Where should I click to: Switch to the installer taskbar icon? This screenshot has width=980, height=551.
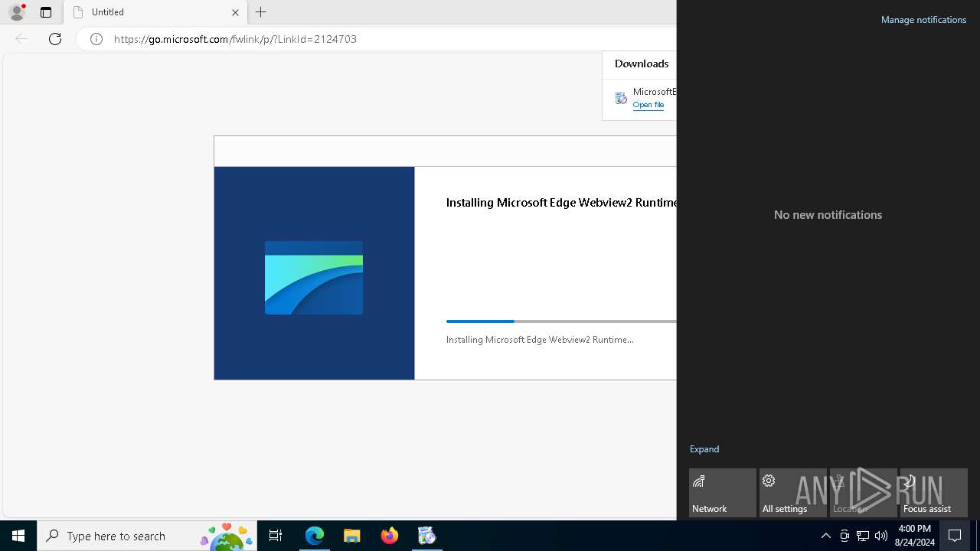pyautogui.click(x=427, y=536)
